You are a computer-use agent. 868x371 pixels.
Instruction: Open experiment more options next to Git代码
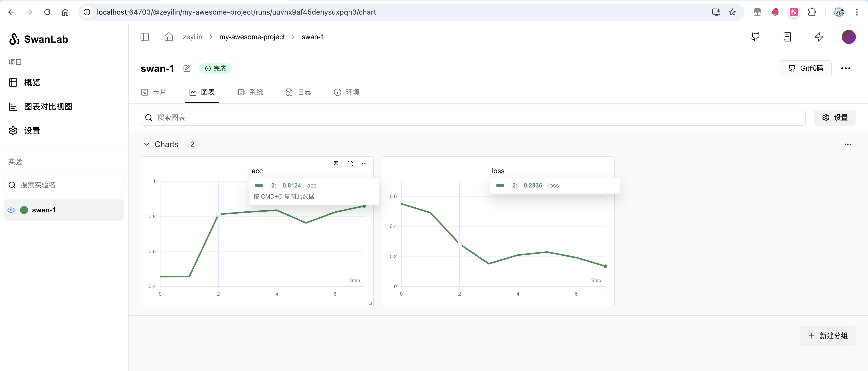845,68
